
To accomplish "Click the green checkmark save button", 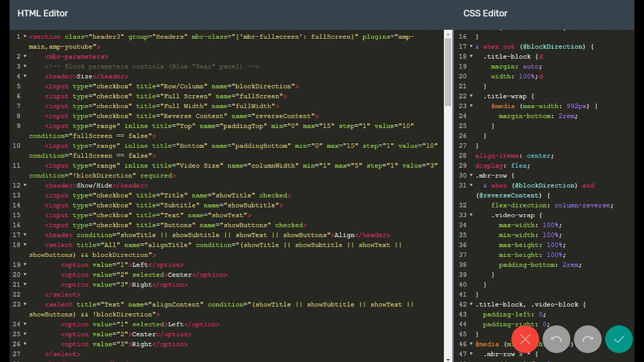I will click(x=618, y=339).
